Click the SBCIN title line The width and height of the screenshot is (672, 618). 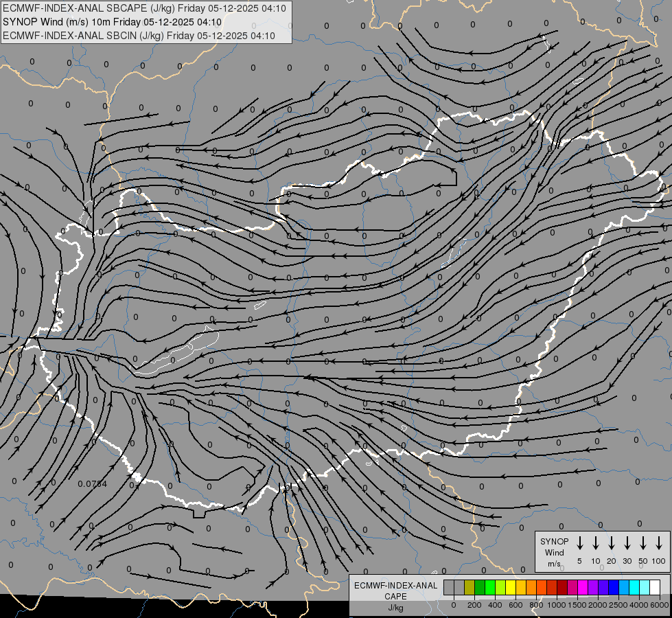coord(139,36)
